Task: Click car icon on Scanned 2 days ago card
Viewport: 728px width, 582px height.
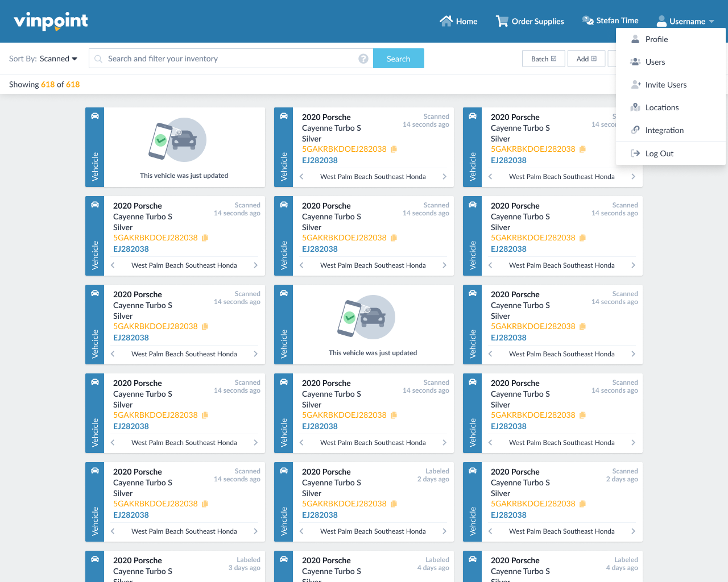Action: pos(472,471)
